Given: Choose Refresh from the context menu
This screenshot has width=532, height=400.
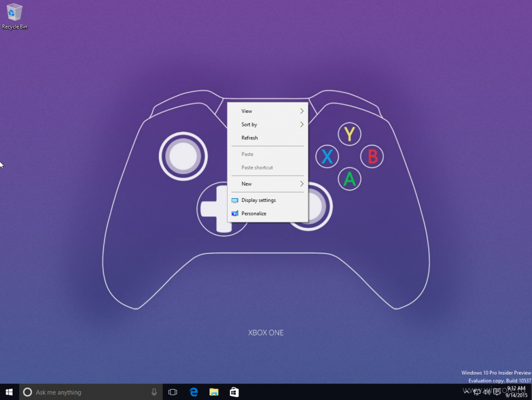Looking at the screenshot, I should tap(268, 137).
